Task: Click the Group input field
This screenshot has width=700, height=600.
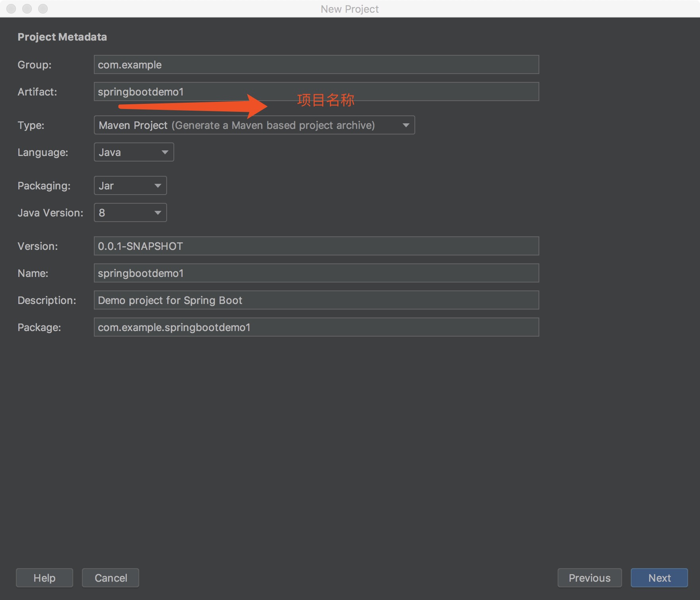Action: [x=316, y=64]
